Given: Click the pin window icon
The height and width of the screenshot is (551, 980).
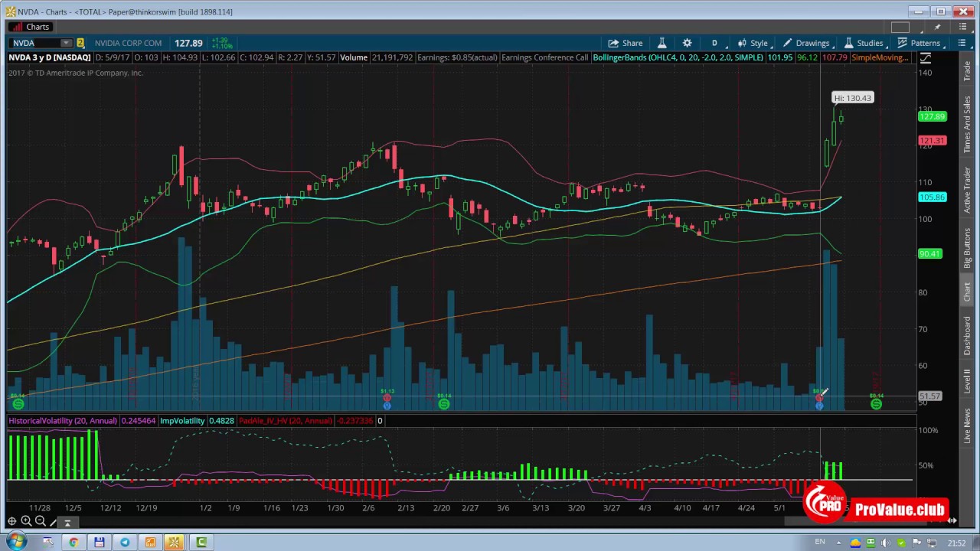Looking at the screenshot, I should tap(937, 28).
